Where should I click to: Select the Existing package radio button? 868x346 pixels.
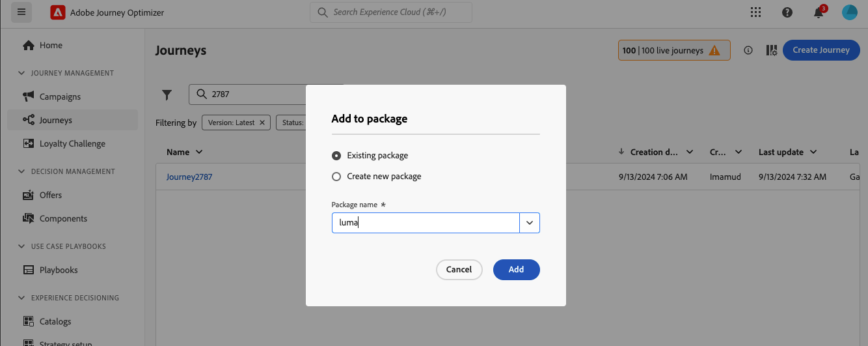(336, 156)
